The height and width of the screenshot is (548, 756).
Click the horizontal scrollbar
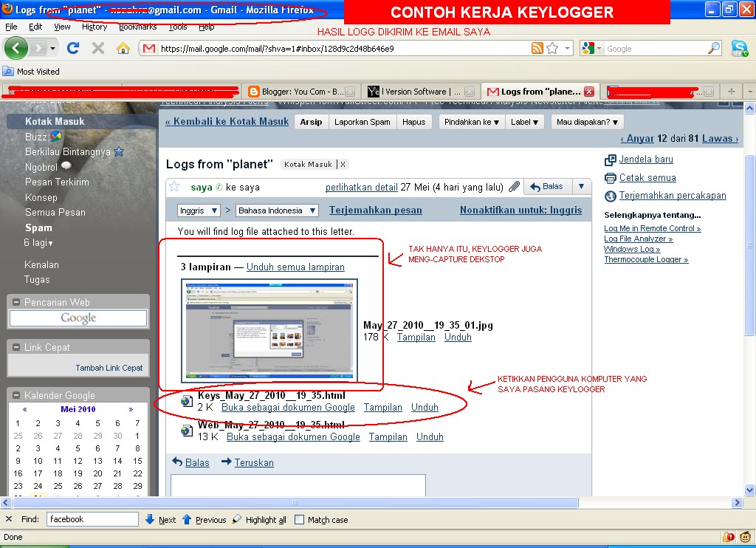pos(295,503)
